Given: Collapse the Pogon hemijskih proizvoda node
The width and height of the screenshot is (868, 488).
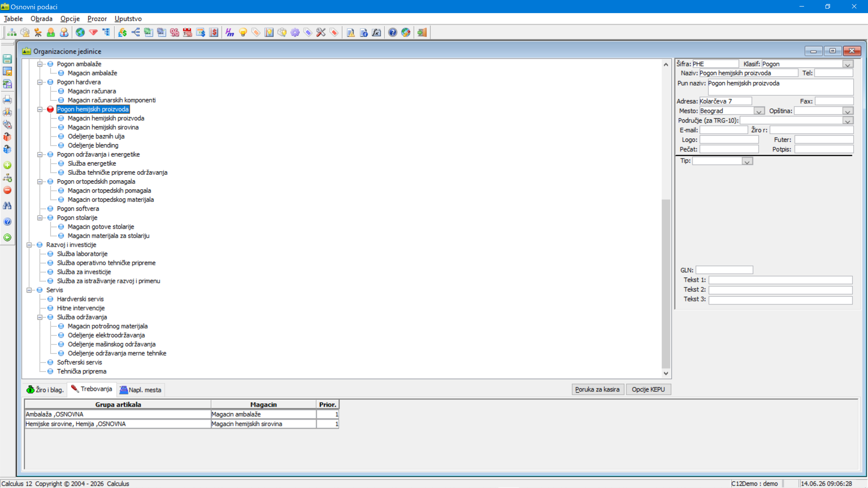Looking at the screenshot, I should point(40,109).
